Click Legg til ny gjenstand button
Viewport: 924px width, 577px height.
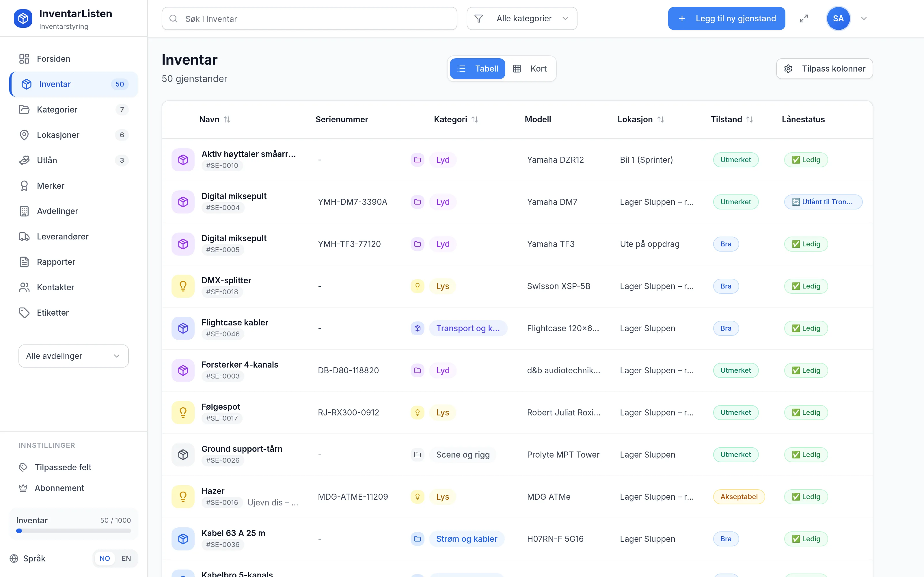(x=726, y=18)
